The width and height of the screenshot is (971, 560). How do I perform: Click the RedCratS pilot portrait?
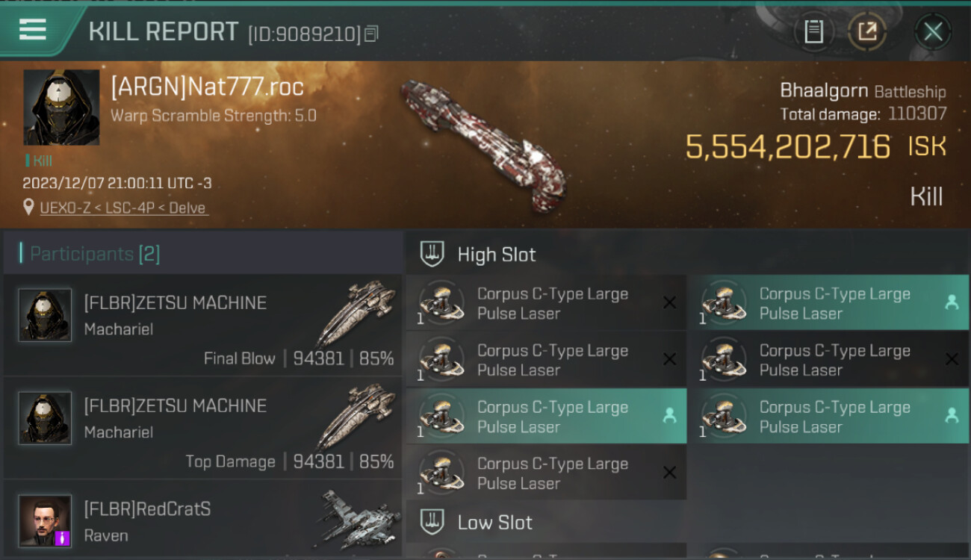(x=45, y=521)
